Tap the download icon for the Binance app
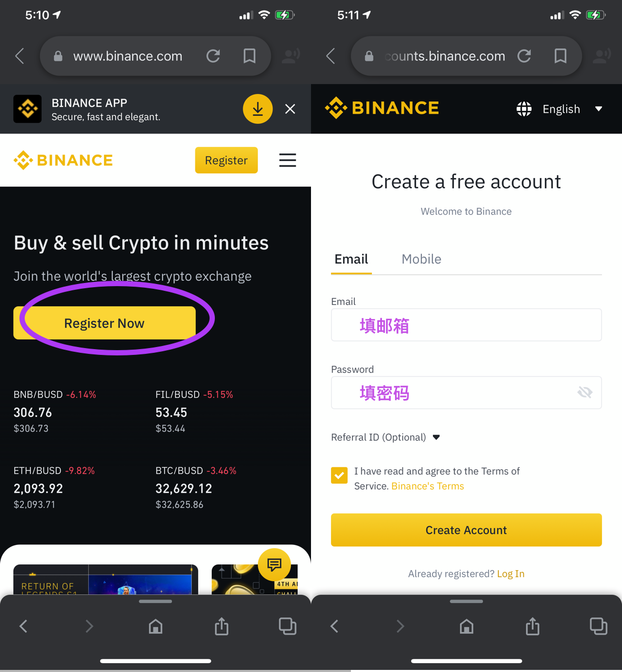622x672 pixels. (x=257, y=109)
